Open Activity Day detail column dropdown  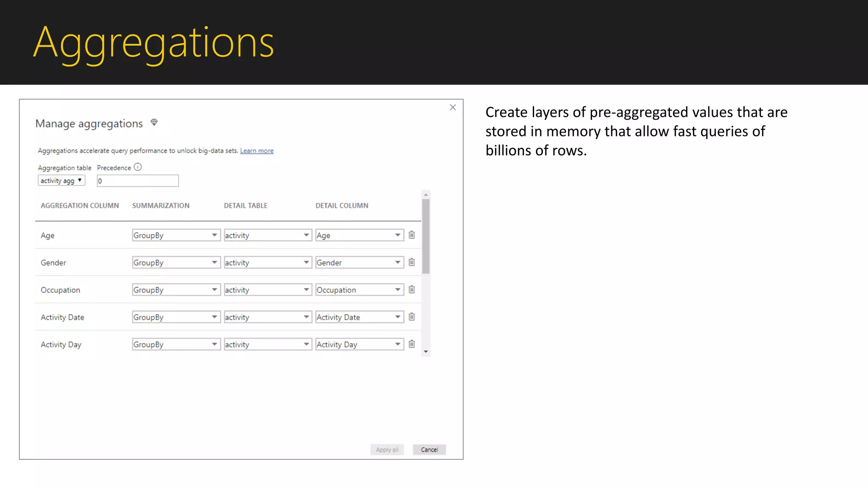click(x=359, y=344)
